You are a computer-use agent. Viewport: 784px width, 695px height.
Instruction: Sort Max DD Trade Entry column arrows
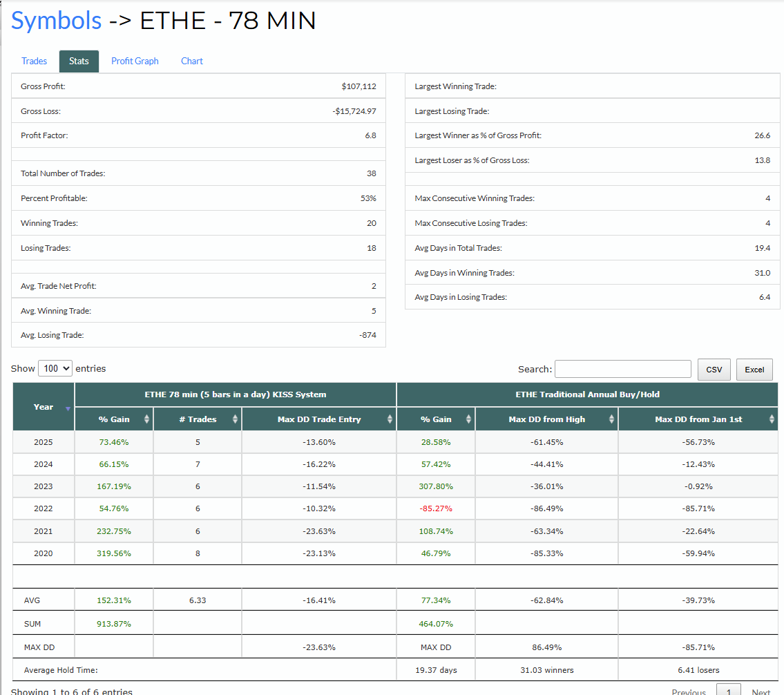tap(390, 419)
